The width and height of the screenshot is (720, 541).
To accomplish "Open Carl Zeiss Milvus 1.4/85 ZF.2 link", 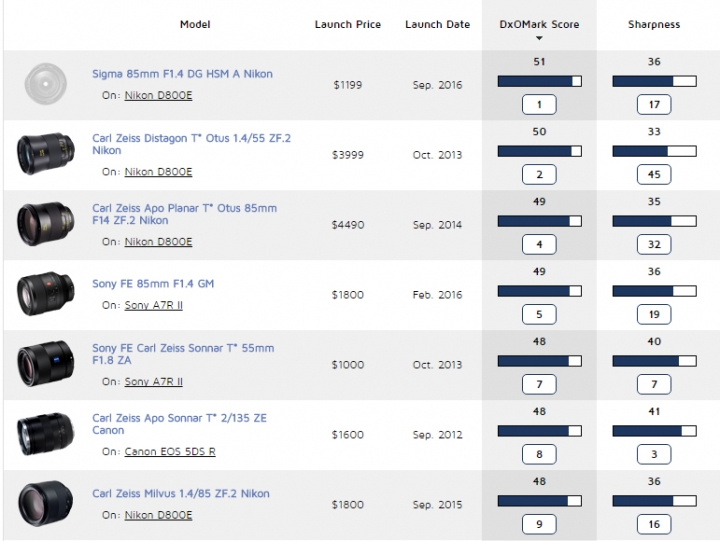I will tap(181, 494).
